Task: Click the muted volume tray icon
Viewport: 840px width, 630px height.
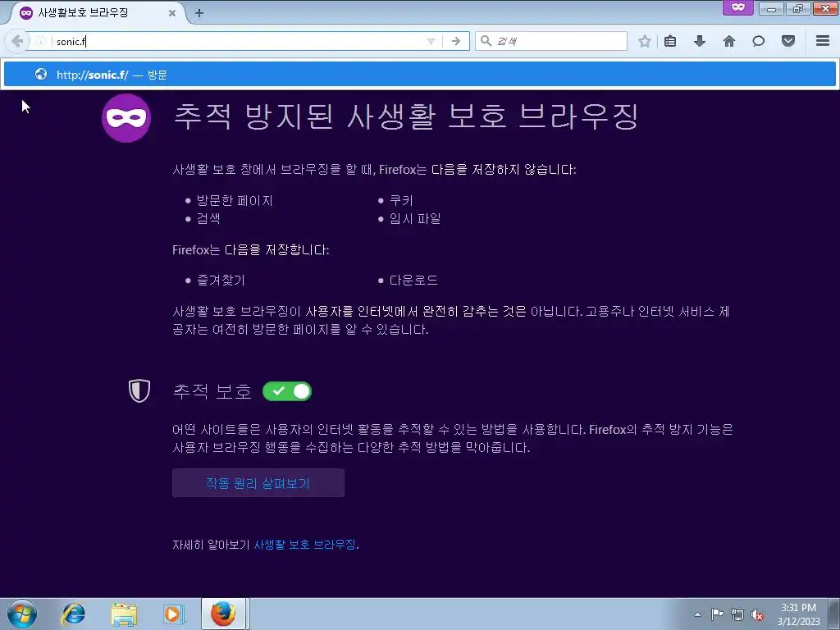Action: tap(757, 614)
